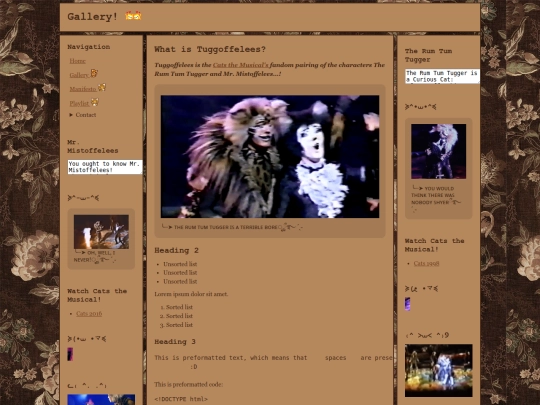Viewport: 540px width, 405px height.
Task: Click the small purple image in right sidebar
Action: (407, 304)
